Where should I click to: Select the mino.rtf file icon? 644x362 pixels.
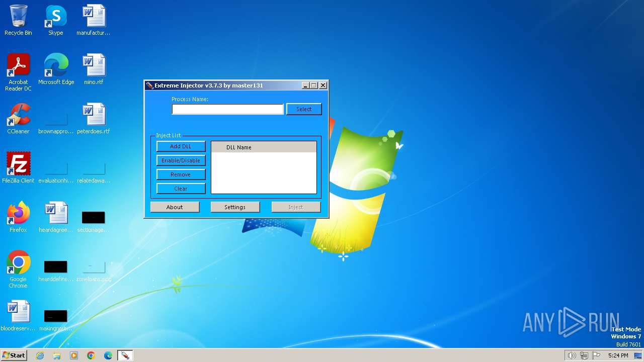(x=94, y=69)
